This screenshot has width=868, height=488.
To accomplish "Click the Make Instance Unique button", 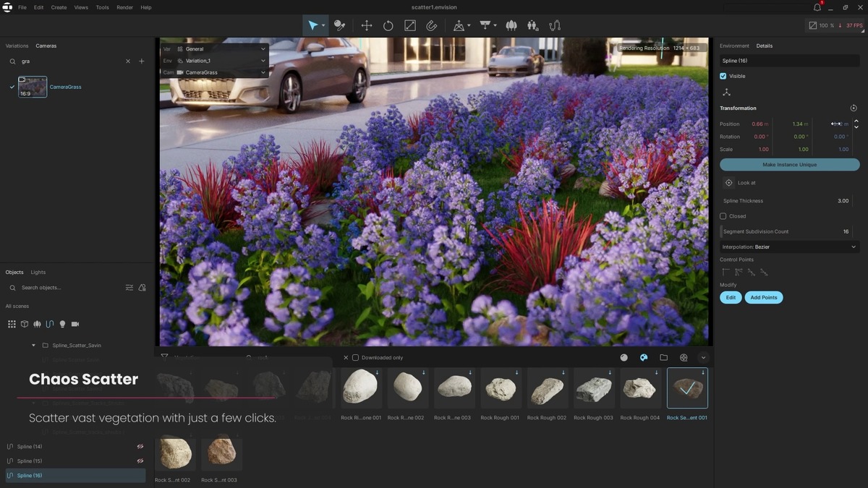I will coord(790,165).
